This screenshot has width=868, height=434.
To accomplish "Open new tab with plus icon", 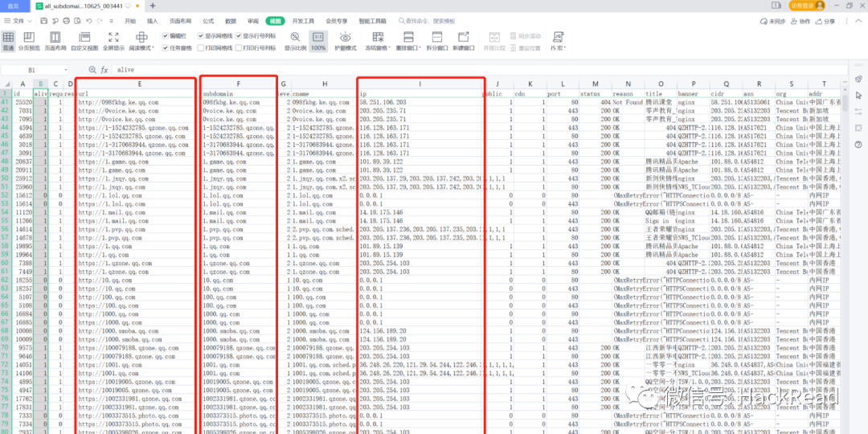I will (153, 6).
